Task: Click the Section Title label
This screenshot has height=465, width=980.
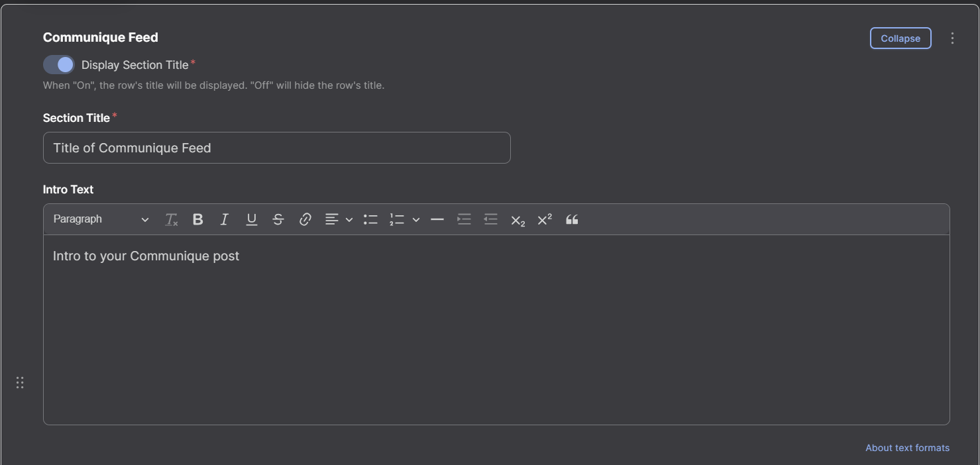Action: coord(76,118)
